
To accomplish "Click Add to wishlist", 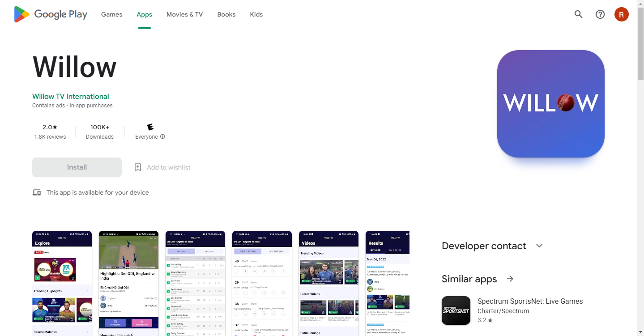I will [x=169, y=167].
